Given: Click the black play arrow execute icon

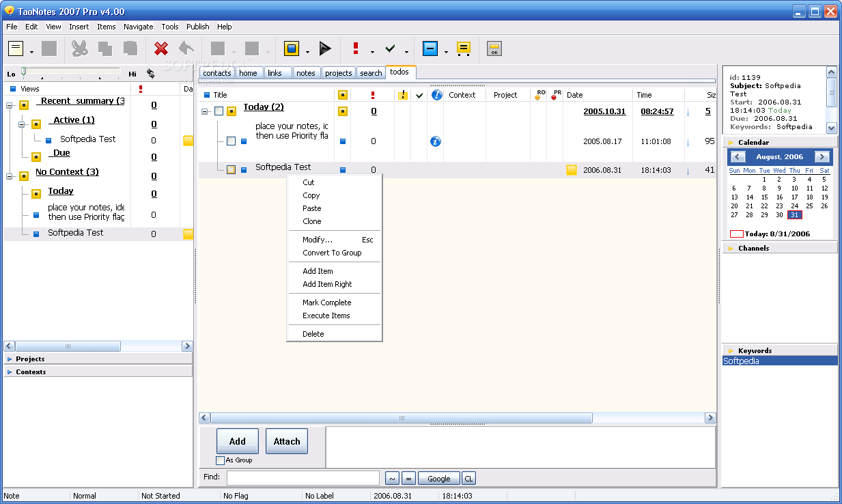Looking at the screenshot, I should pos(325,48).
